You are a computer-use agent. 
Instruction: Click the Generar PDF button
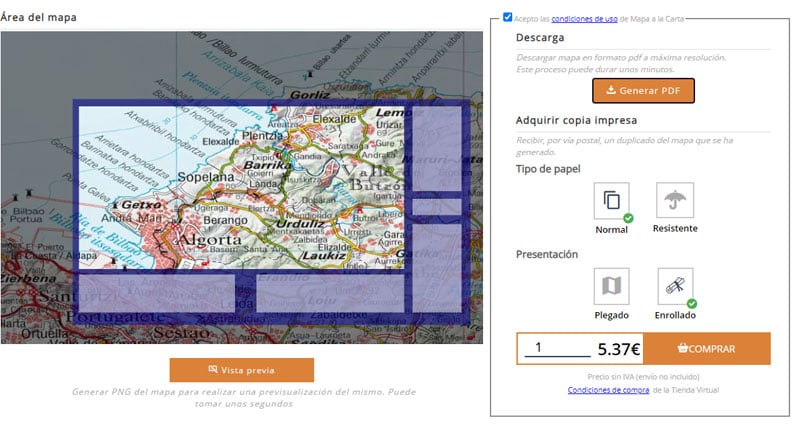643,91
